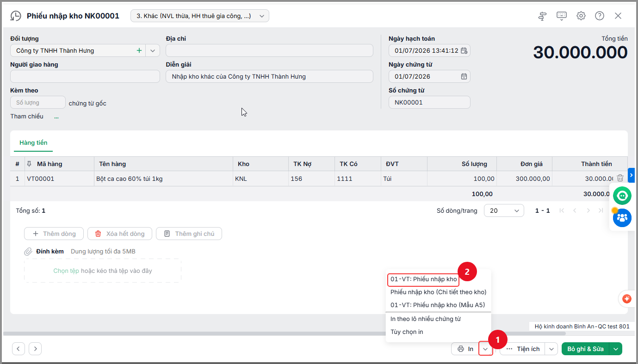The image size is (638, 364).
Task: Expand the Tiện ích dropdown arrow
Action: tap(551, 349)
